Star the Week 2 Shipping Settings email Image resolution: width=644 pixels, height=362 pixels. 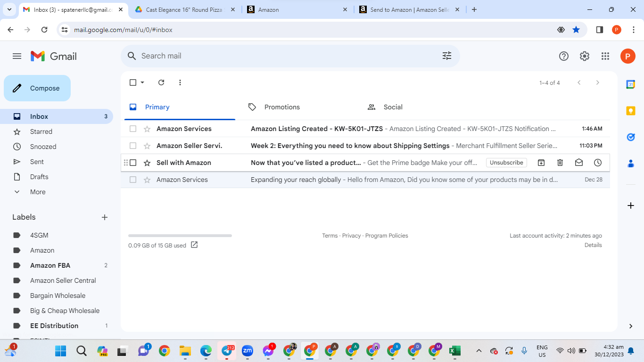[147, 146]
